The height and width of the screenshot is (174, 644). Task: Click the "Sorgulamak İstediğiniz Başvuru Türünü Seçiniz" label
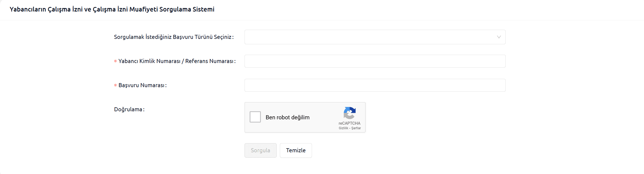tap(174, 37)
